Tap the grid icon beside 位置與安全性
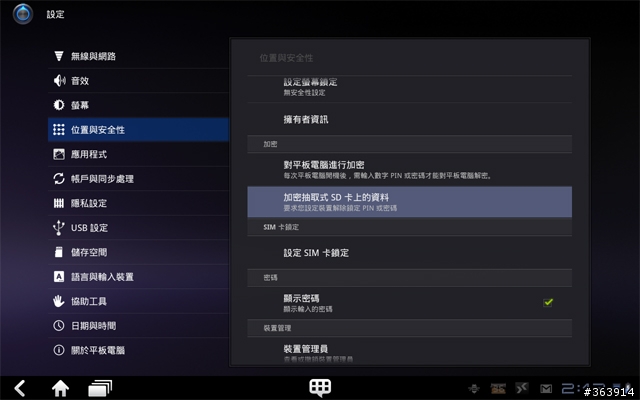The height and width of the screenshot is (400, 640). [59, 129]
